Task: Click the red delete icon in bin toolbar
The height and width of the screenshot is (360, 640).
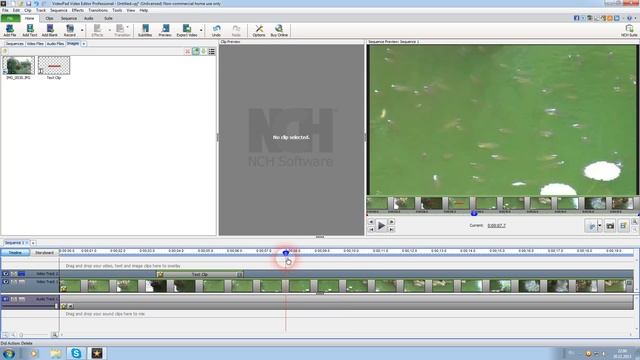Action: pyautogui.click(x=187, y=51)
